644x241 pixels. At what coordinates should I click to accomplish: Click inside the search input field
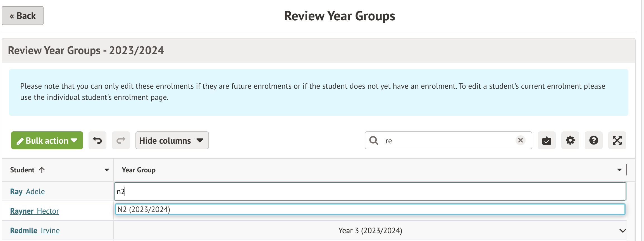tap(447, 141)
